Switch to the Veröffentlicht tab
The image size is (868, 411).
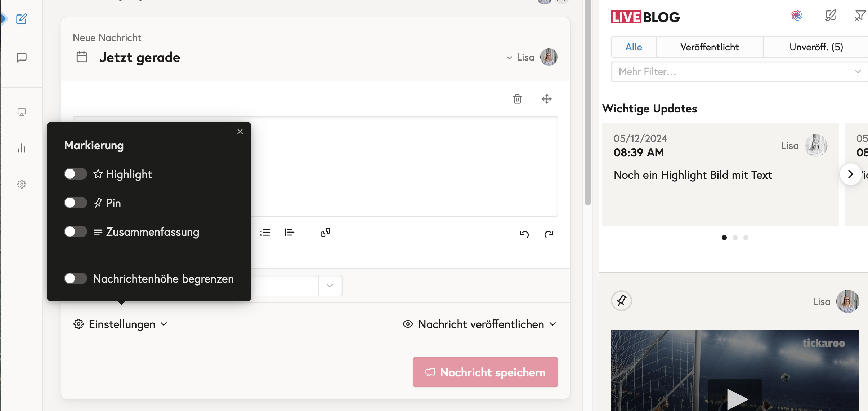point(709,47)
